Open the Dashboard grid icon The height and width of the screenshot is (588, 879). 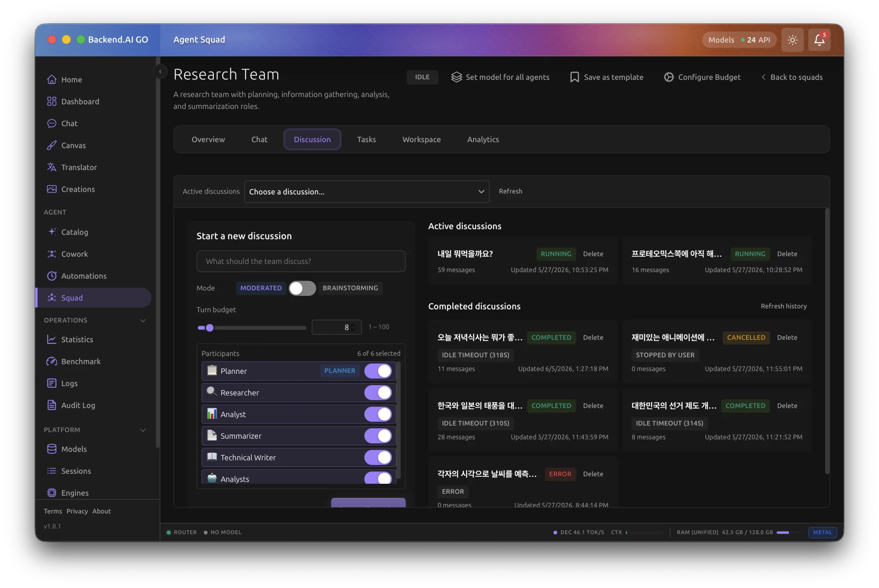52,101
